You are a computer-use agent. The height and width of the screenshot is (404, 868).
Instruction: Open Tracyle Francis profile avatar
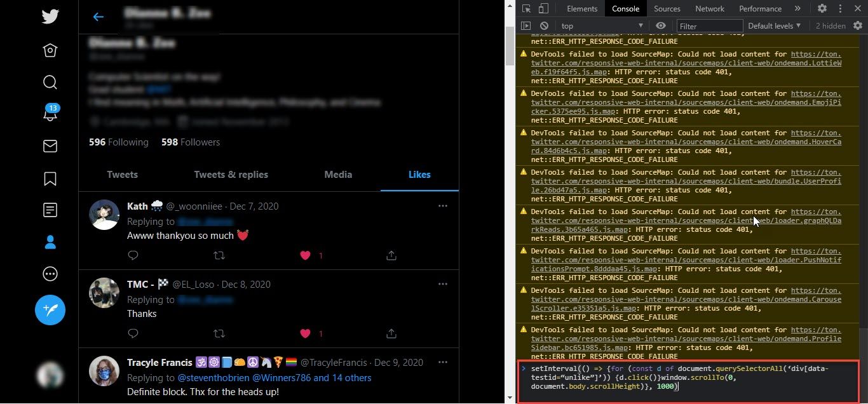point(104,371)
